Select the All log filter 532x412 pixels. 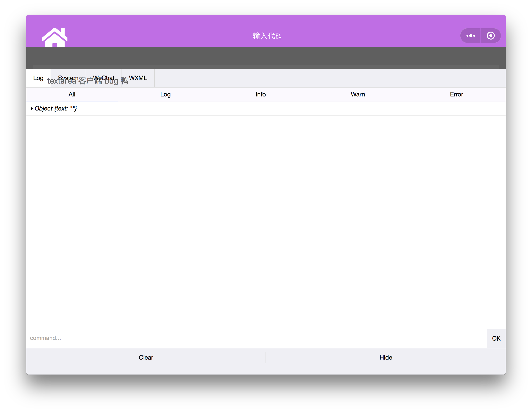(x=72, y=95)
